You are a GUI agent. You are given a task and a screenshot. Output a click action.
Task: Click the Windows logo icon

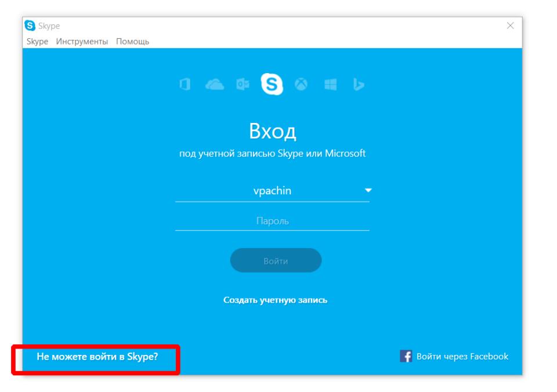click(x=330, y=85)
